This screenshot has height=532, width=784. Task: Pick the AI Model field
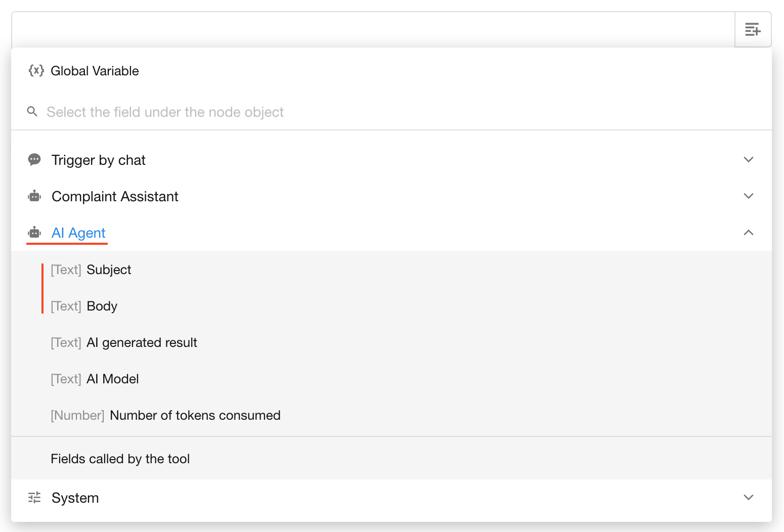[x=113, y=379]
